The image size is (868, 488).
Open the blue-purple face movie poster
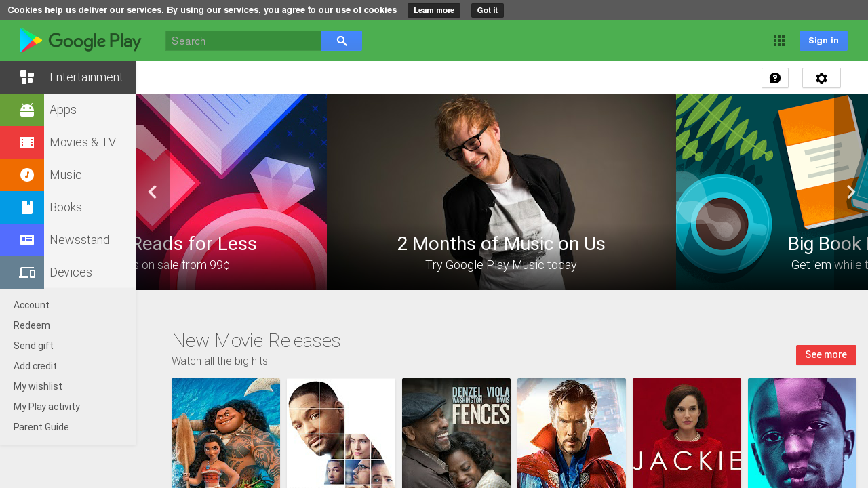point(802,433)
